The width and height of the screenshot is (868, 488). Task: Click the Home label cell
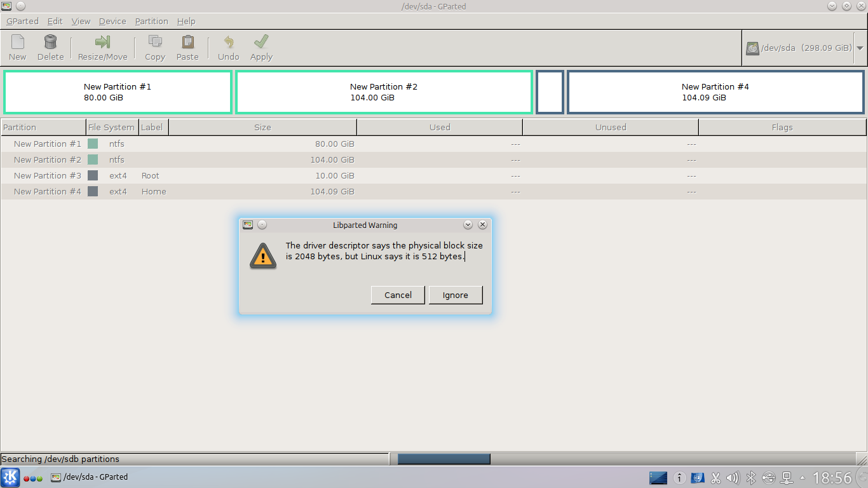pos(154,191)
